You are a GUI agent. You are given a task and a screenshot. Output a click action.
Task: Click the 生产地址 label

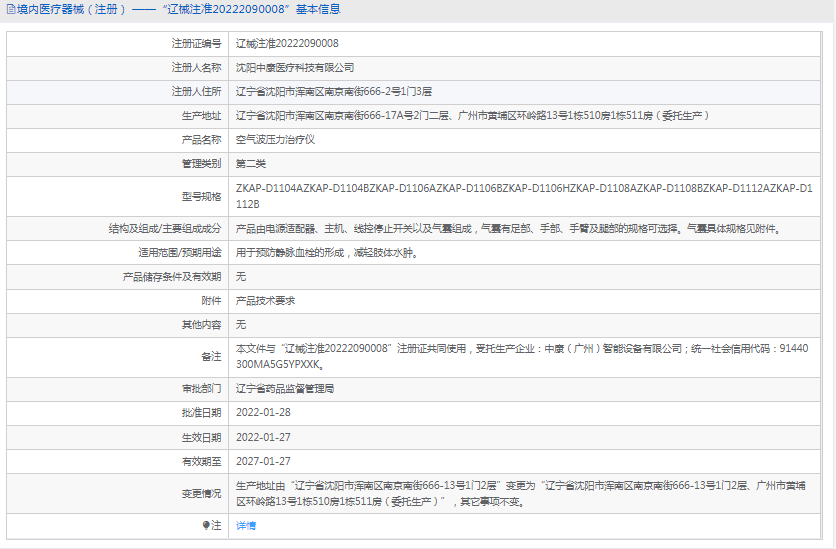point(201,116)
